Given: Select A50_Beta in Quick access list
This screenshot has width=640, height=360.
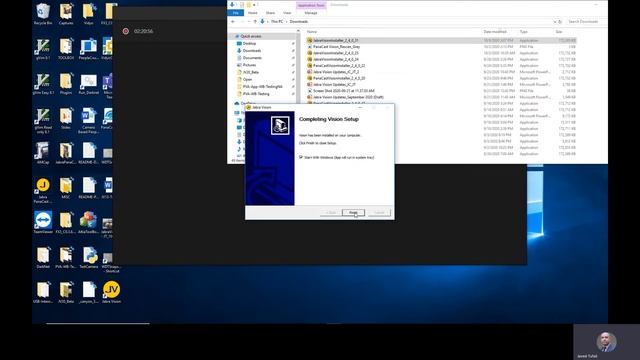Looking at the screenshot, I should coord(251,72).
